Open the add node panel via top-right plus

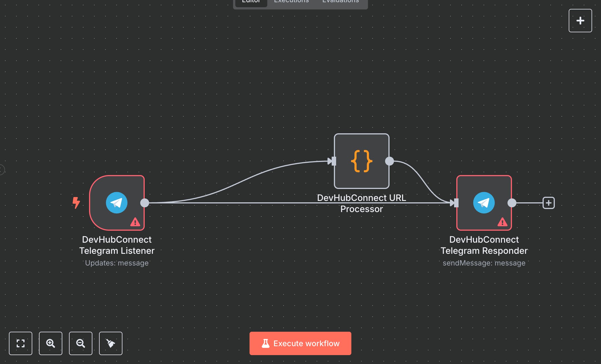pyautogui.click(x=580, y=20)
